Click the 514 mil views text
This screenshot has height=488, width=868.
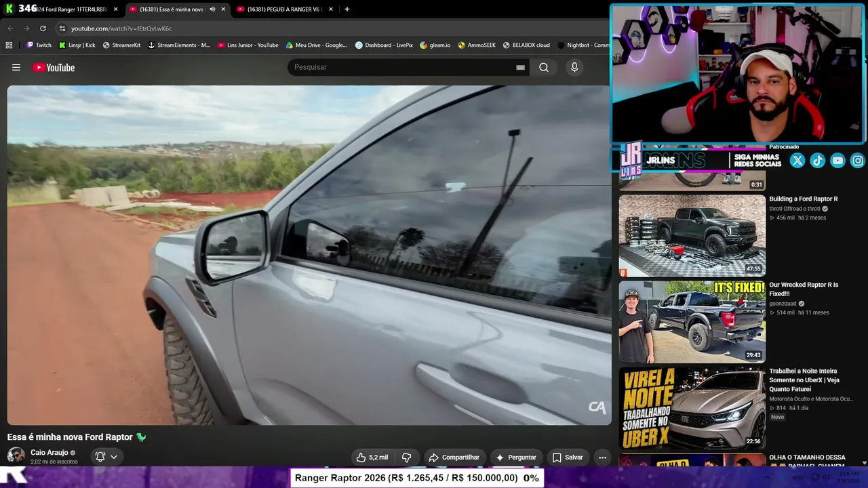coord(782,312)
